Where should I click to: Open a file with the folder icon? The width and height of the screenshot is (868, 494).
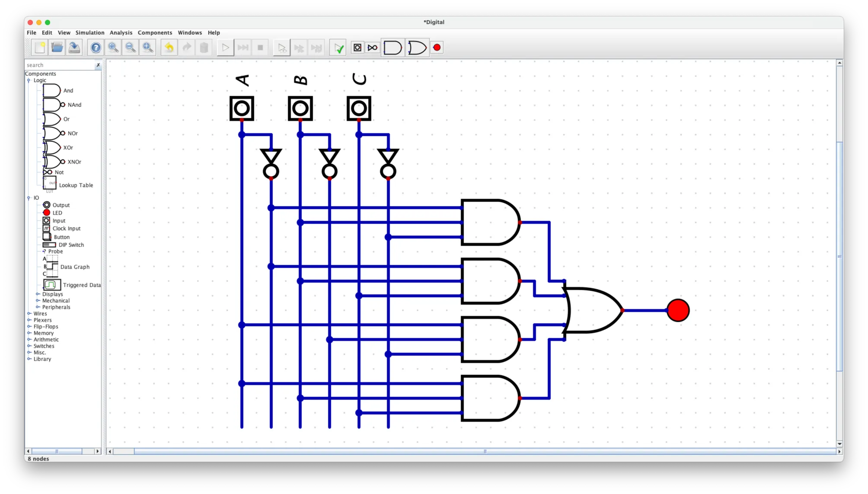[57, 48]
